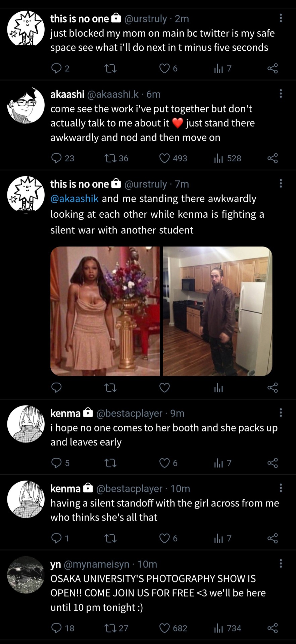The height and width of the screenshot is (644, 296).
Task: Share kenma's tweet about the booth
Action: (x=273, y=463)
